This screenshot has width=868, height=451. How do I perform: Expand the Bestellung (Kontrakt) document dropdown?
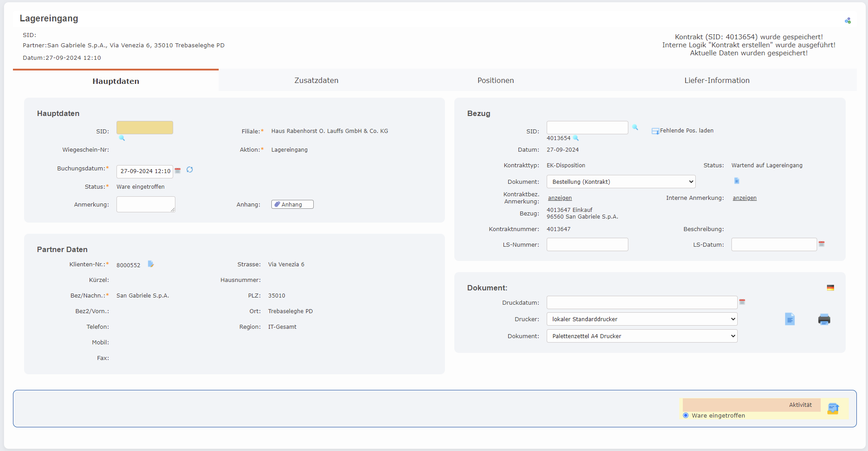(621, 182)
